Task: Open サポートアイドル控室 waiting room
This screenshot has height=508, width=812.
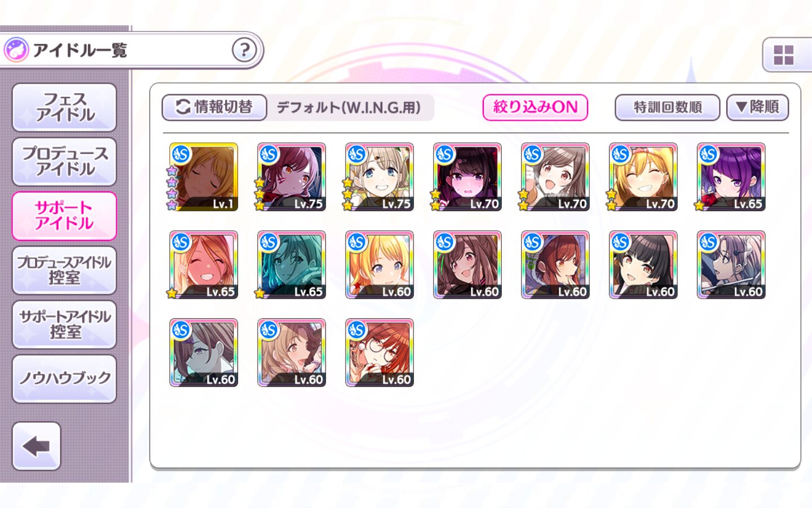Action: [x=64, y=324]
